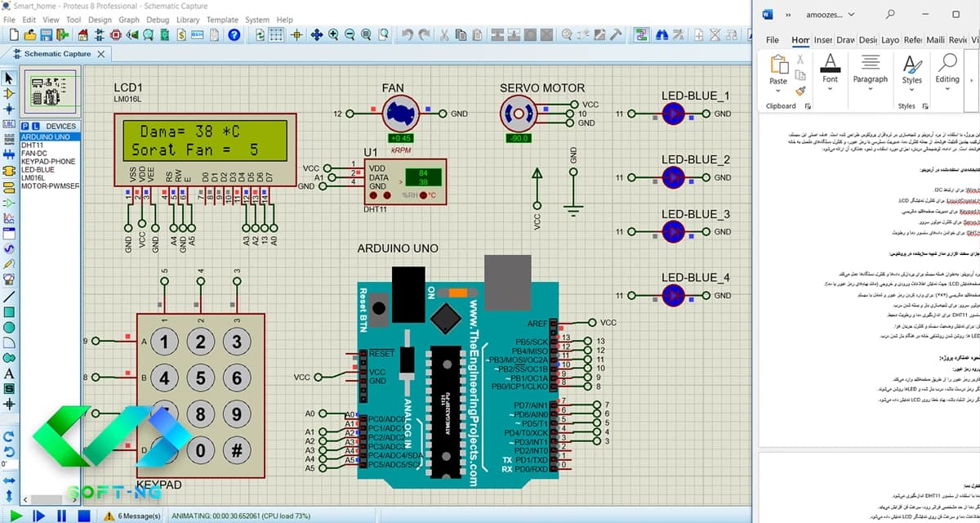Stop the simulation with the square button
This screenshot has height=523, width=980.
(83, 516)
